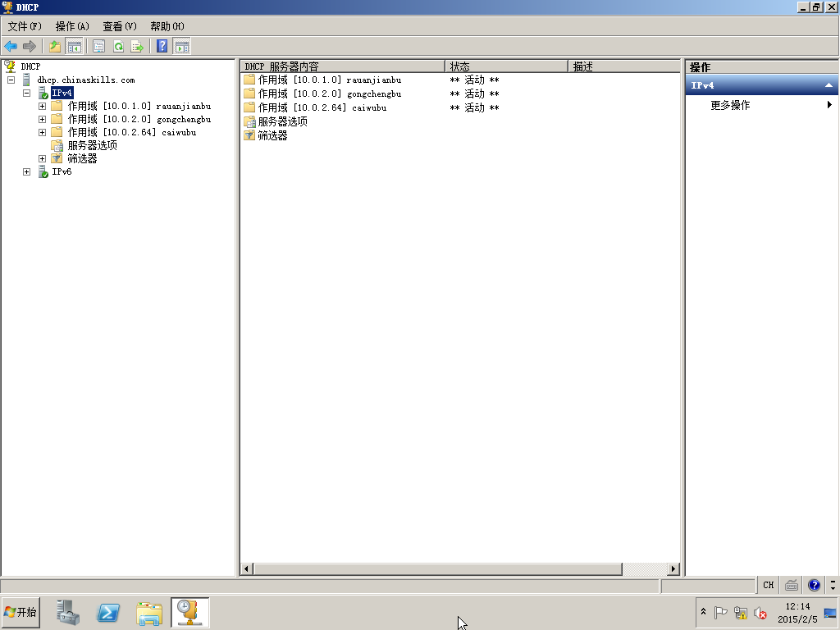Select 筛选器 in the content list
Viewport: 840px width, 630px height.
(272, 135)
